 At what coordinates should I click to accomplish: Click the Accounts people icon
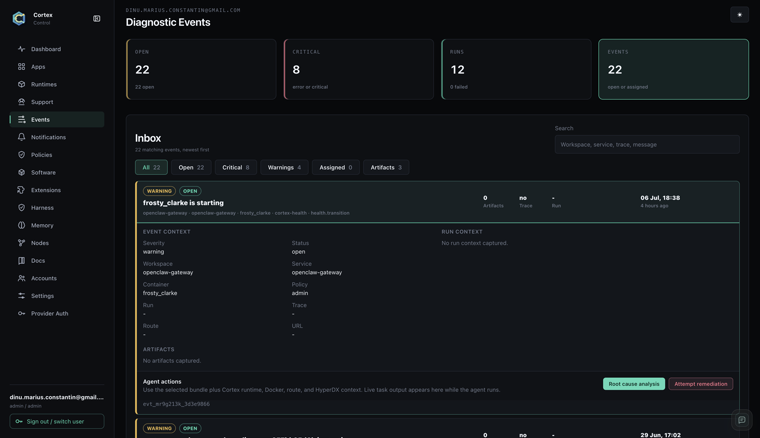(x=21, y=278)
